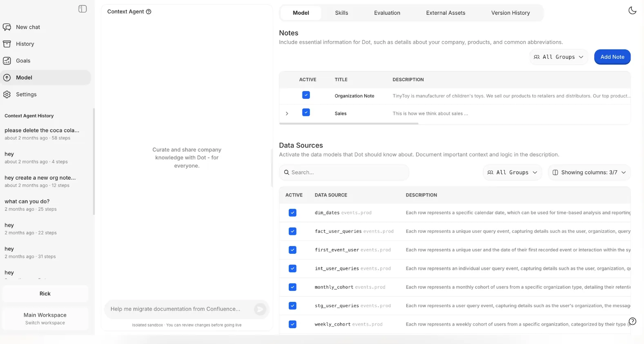Screen dimensions: 644x344
Task: Deactivate the monthly_cohort data source
Action: tap(292, 287)
